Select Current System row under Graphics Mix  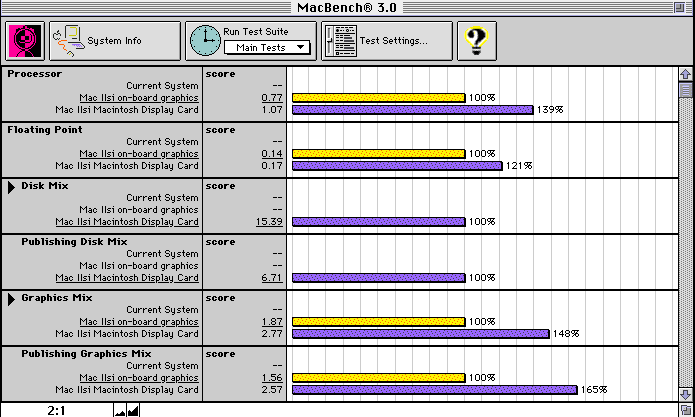[162, 310]
